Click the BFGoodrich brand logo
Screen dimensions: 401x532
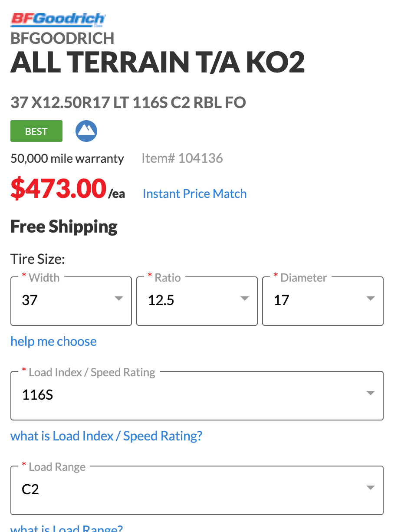[x=58, y=19]
